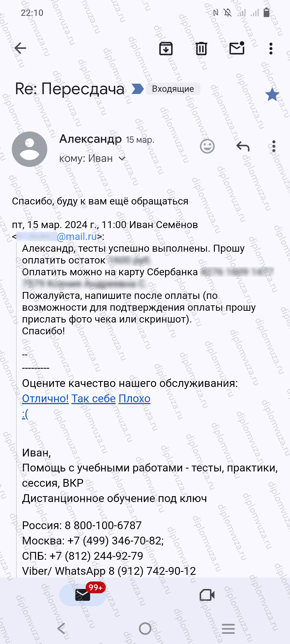
Task: Open sender Александр's avatar
Action: pyautogui.click(x=30, y=149)
